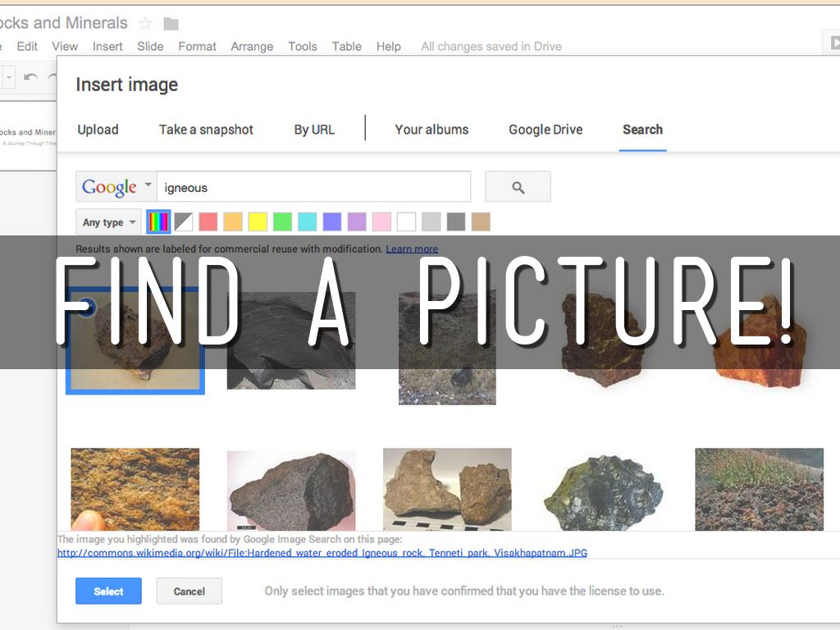This screenshot has height=630, width=840.
Task: Open the Arrange menu
Action: pos(252,46)
